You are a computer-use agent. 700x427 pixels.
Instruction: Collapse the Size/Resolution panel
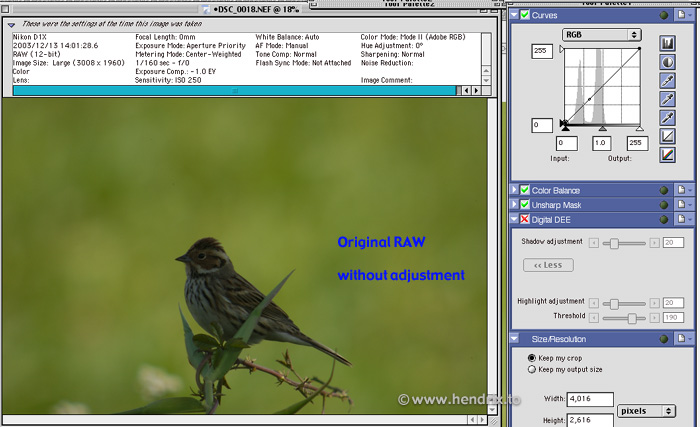pos(514,339)
